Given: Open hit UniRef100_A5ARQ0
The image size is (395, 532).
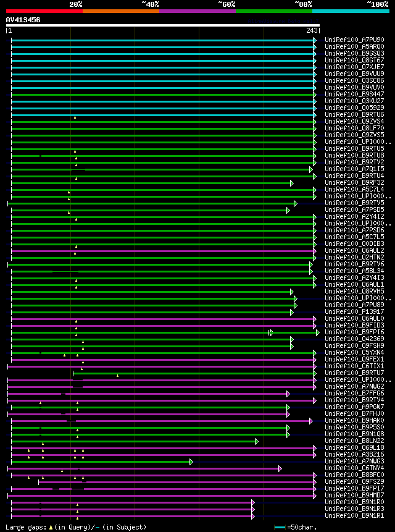Looking at the screenshot, I should pos(354,46).
